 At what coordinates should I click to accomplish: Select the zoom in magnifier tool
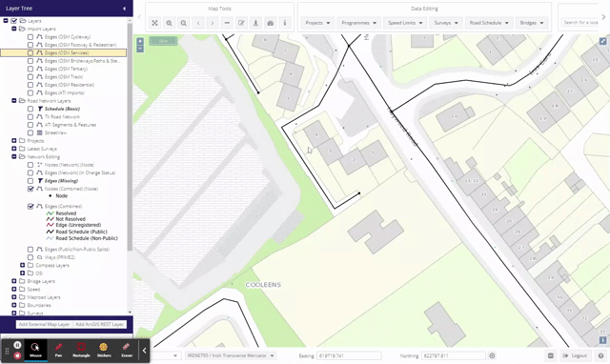coord(170,23)
